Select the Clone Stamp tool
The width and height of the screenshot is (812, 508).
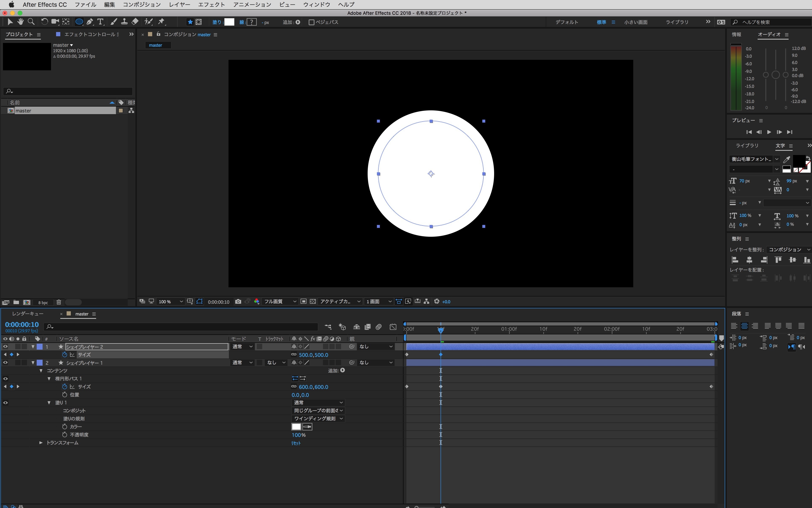124,21
